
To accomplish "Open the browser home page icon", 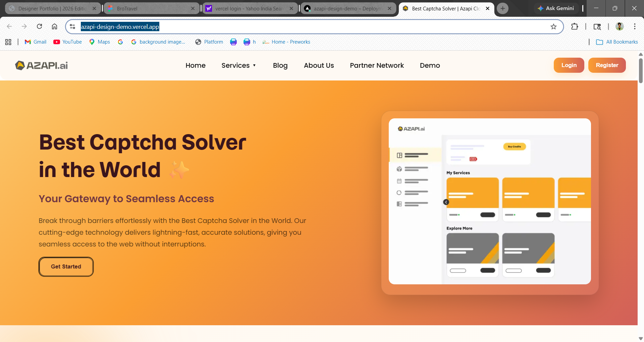I will click(x=54, y=26).
